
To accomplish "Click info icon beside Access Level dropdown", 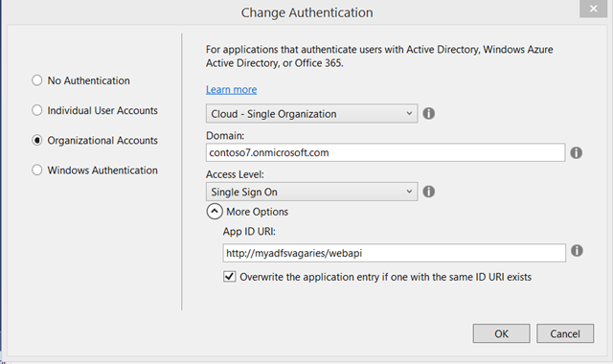I will 428,192.
